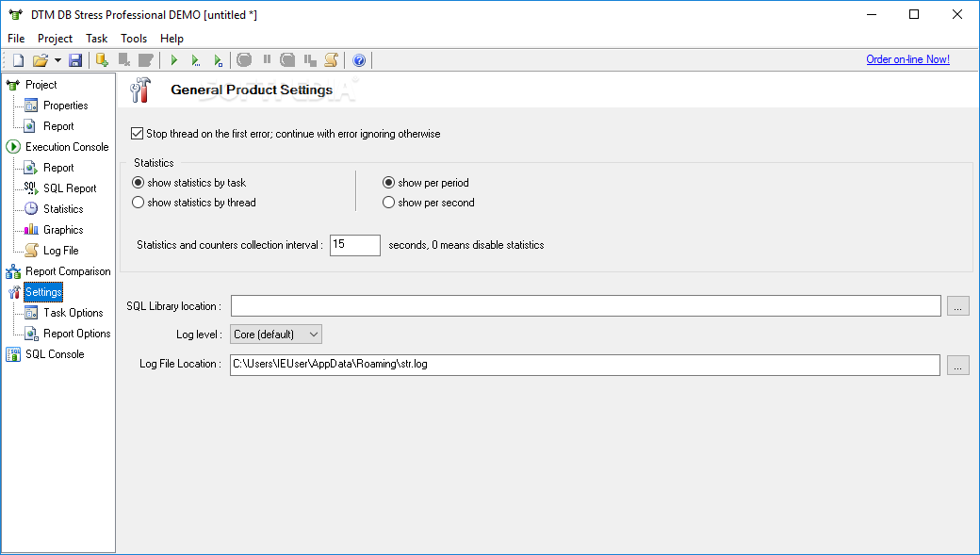
Task: Click the Run selected task play icon
Action: 218,60
